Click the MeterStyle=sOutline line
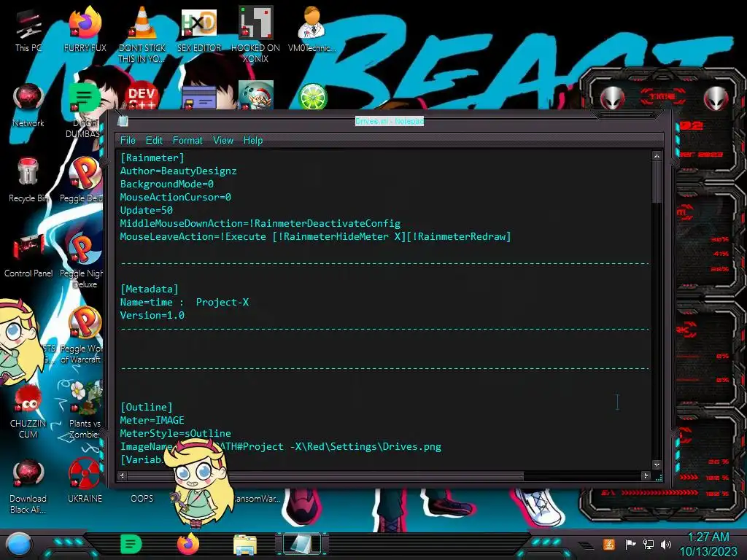Screen dimensions: 747x560 click(175, 433)
